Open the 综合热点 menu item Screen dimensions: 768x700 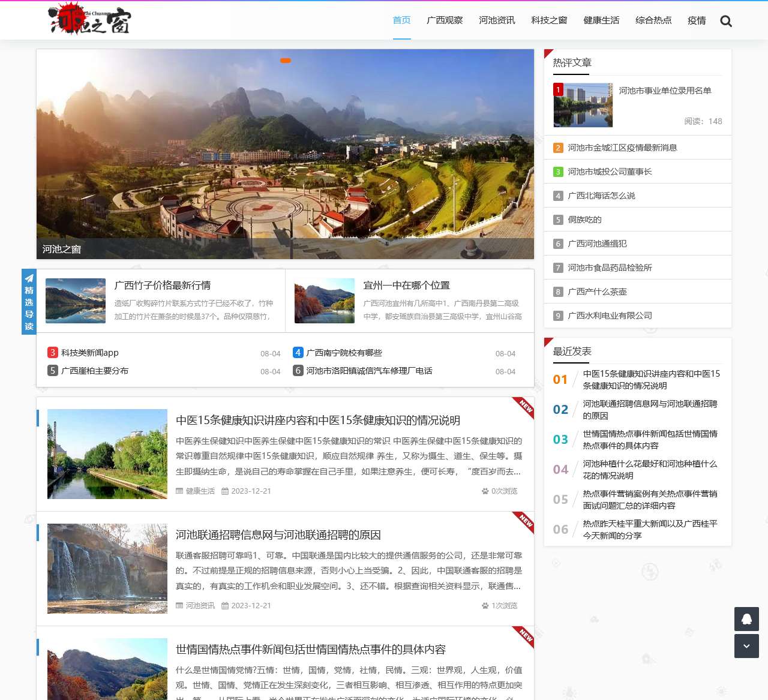[653, 20]
